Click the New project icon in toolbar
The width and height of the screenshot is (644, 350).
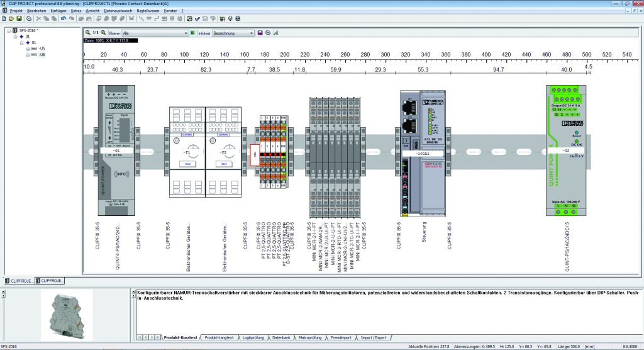tap(4, 19)
